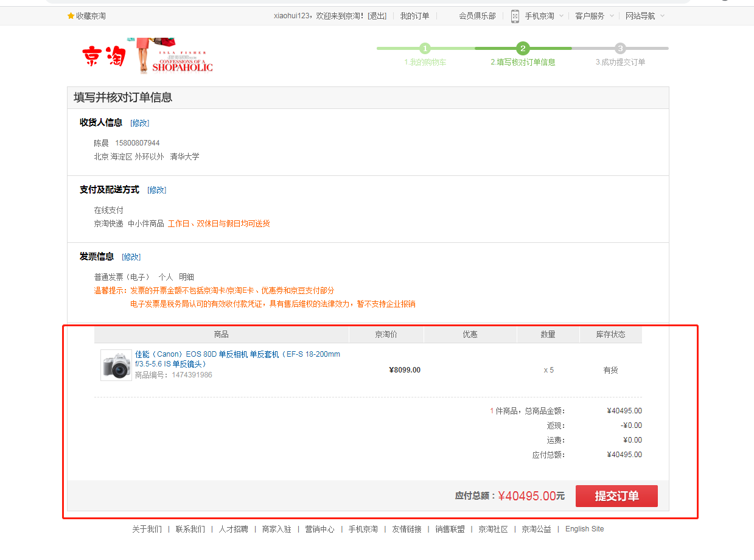Click the 在线支付 payment text
Viewport: 754px width, 560px height.
pos(108,210)
